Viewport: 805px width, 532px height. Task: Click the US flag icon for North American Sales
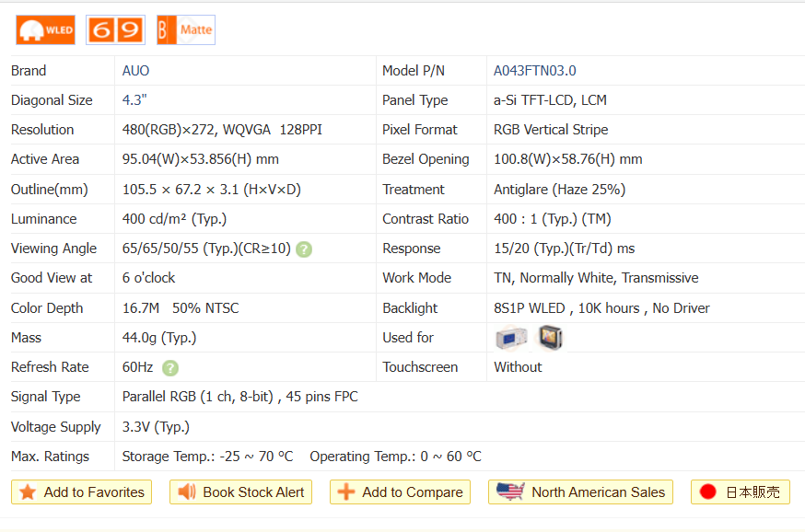pyautogui.click(x=509, y=492)
